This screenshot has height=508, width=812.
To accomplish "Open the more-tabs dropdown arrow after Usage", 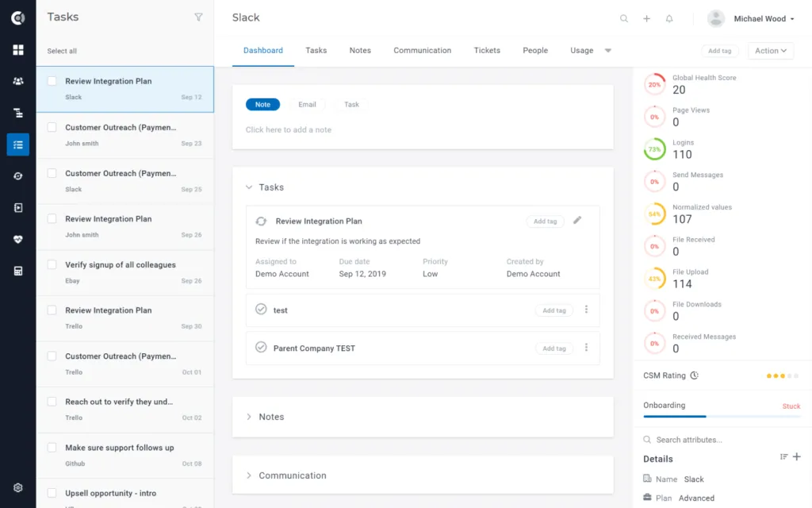I will 608,50.
